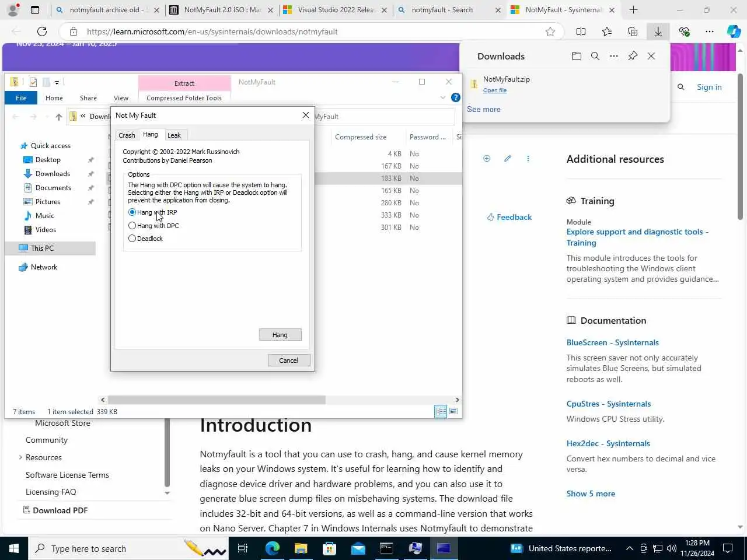
Task: Open the Favorites list icon
Action: pos(607,32)
